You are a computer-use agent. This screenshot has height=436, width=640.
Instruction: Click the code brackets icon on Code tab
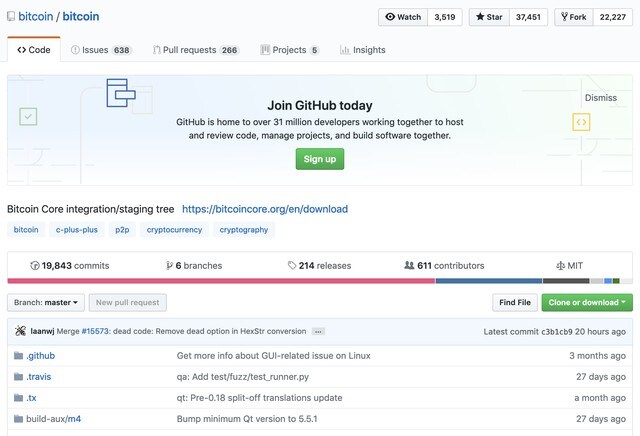coord(21,50)
